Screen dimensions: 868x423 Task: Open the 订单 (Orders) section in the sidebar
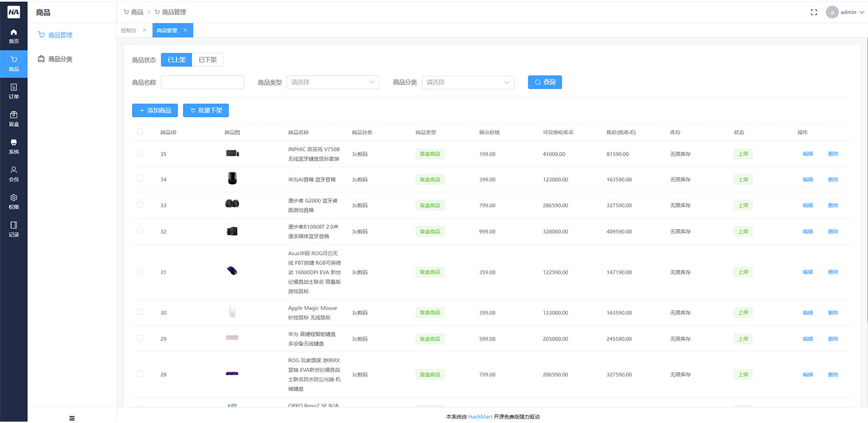click(x=13, y=92)
